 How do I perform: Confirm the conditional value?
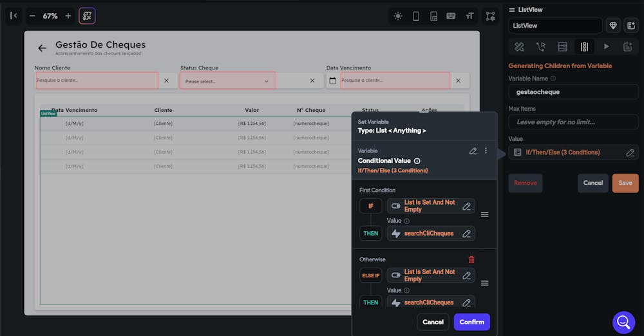pos(472,322)
